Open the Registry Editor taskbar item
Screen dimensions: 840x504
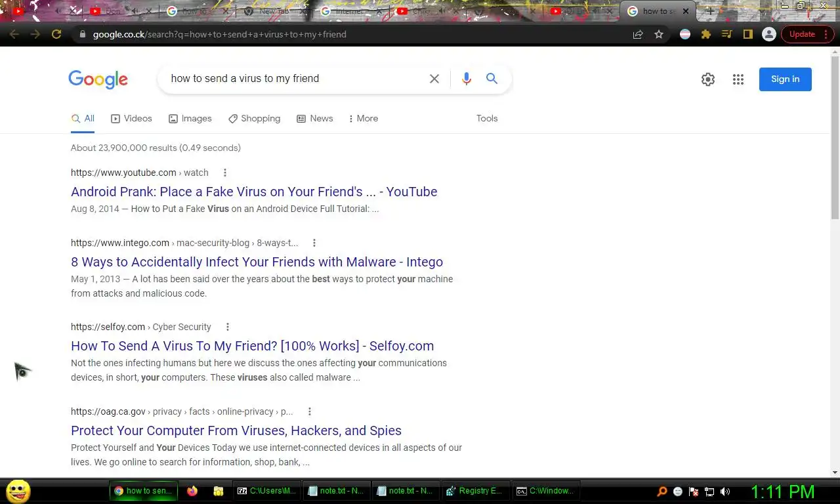click(474, 491)
